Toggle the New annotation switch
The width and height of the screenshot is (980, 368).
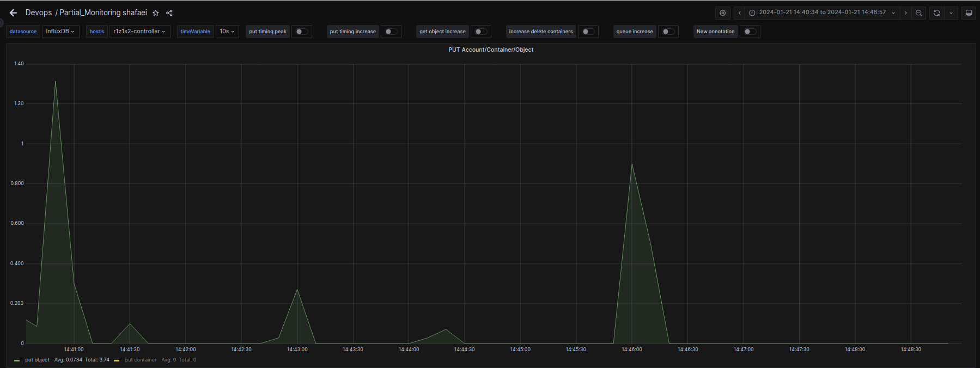[750, 32]
